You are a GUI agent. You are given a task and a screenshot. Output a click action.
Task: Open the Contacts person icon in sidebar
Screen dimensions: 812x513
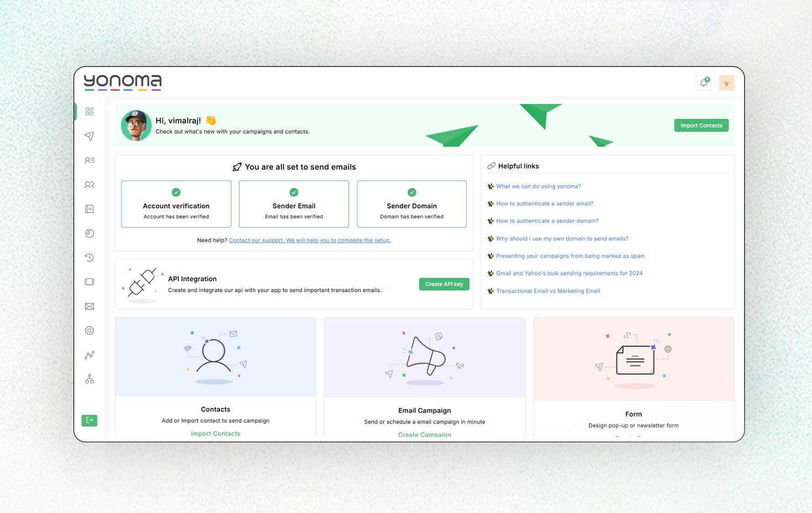coord(89,160)
